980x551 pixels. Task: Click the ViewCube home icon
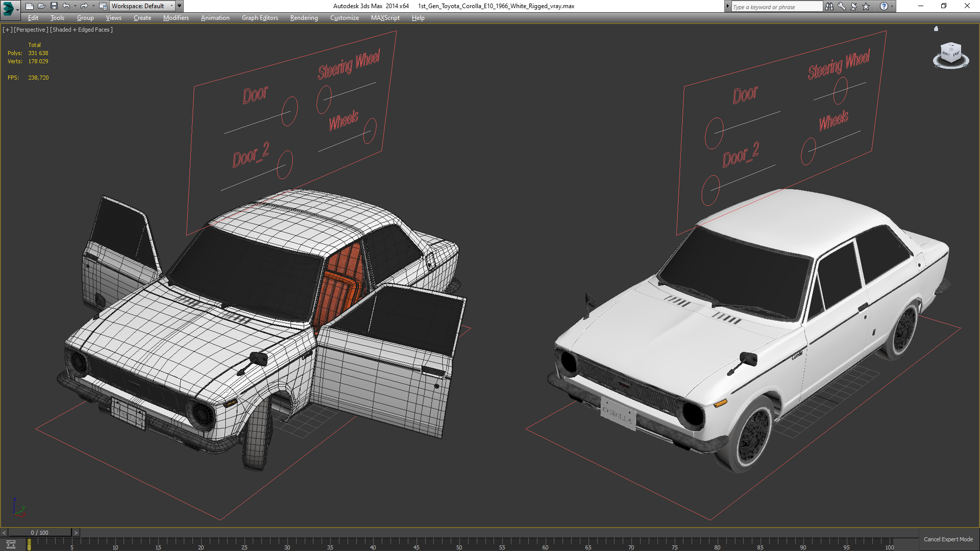click(936, 29)
